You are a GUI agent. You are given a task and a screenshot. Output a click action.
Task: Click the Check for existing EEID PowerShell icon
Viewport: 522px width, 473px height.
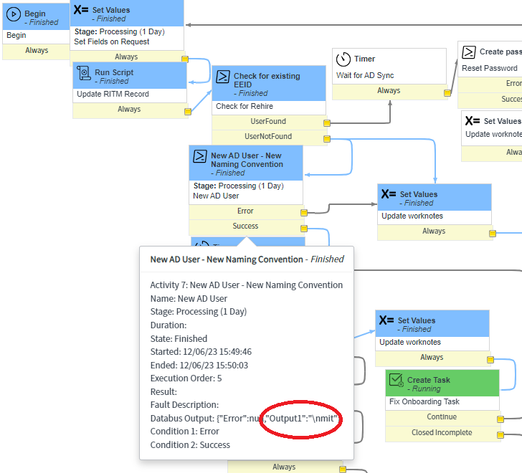[x=223, y=77]
